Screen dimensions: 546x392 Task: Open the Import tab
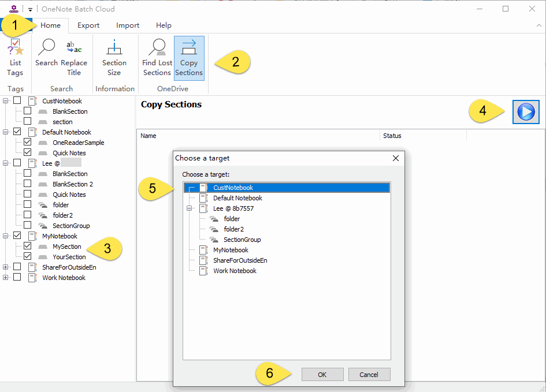pyautogui.click(x=127, y=25)
